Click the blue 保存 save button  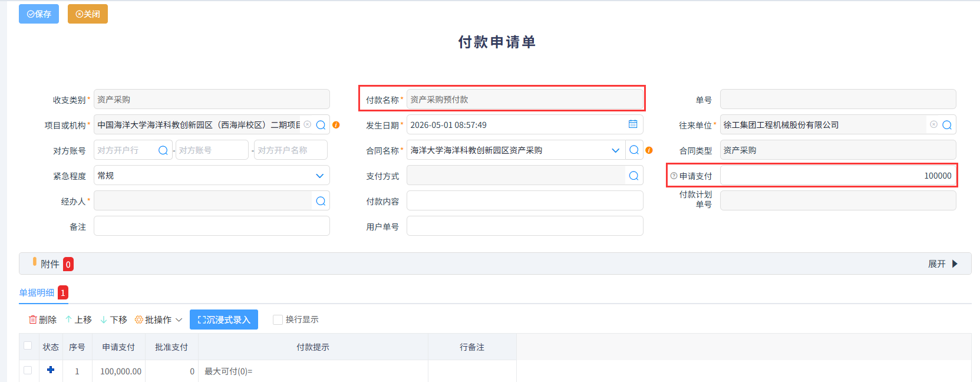tap(39, 14)
